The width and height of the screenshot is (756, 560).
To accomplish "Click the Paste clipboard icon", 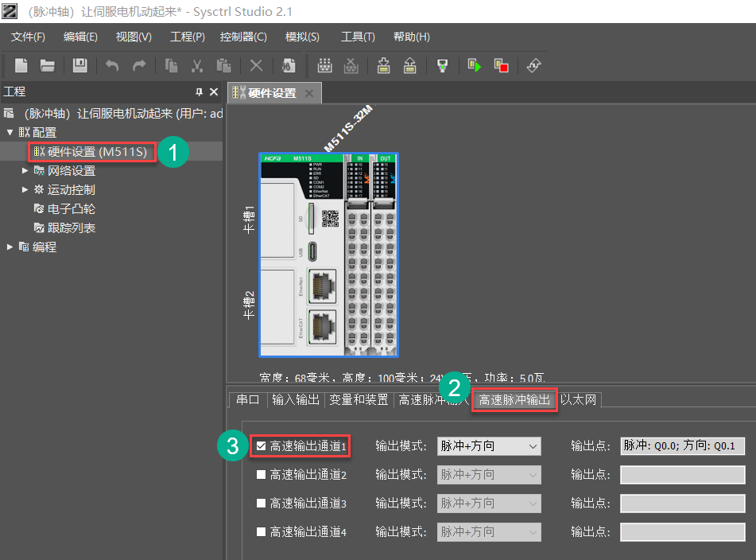I will (223, 65).
